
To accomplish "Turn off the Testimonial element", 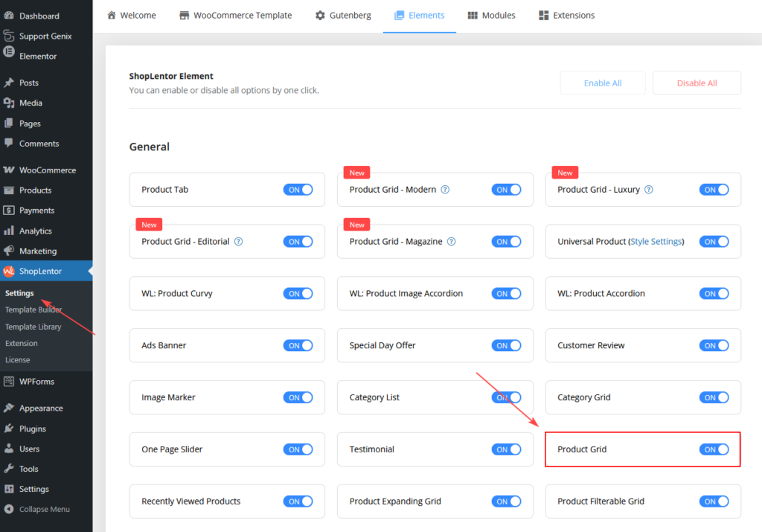I will click(507, 449).
